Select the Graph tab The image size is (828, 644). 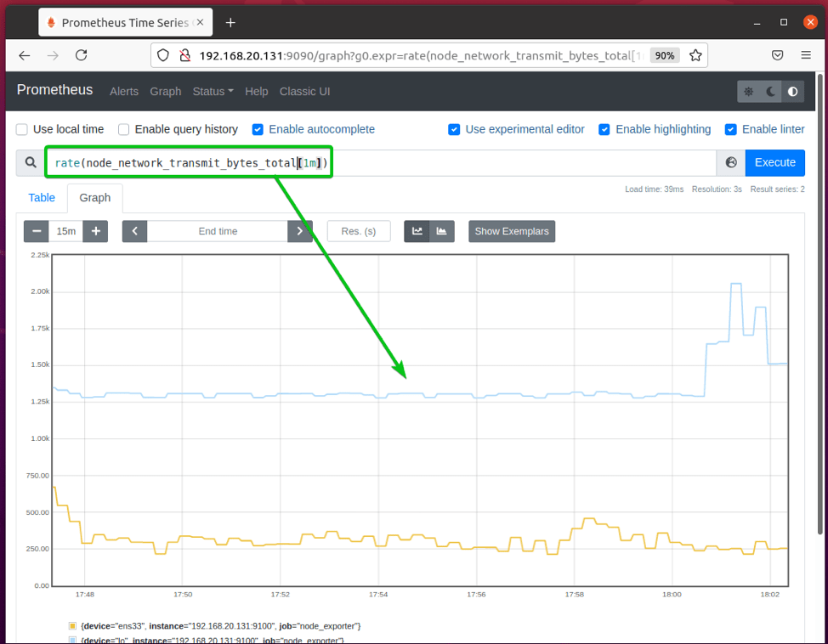tap(95, 197)
